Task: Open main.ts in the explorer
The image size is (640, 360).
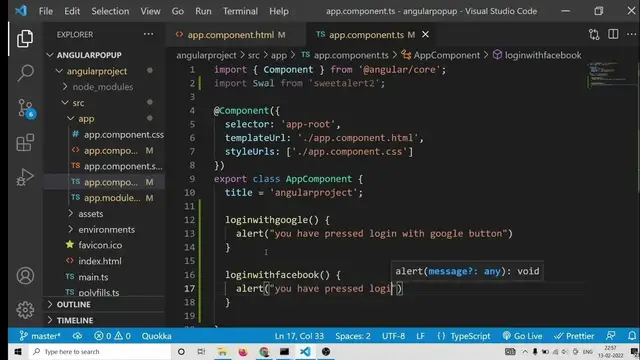Action: [x=93, y=277]
